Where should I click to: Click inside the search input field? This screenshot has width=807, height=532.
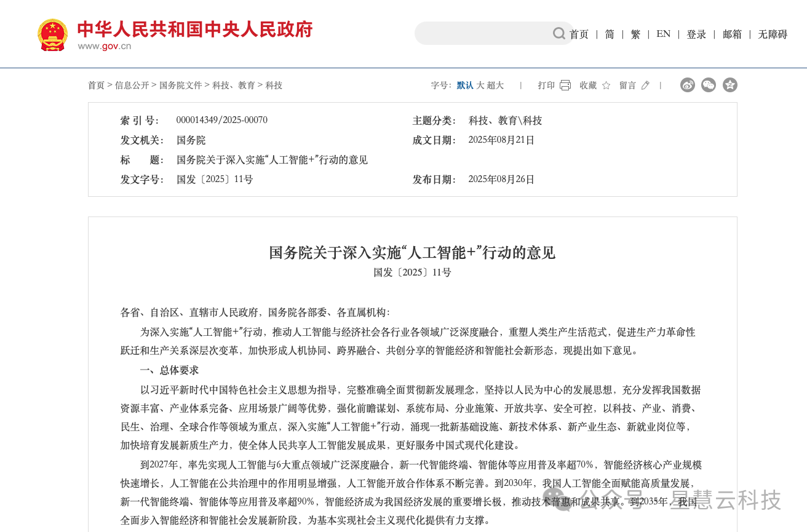click(486, 33)
